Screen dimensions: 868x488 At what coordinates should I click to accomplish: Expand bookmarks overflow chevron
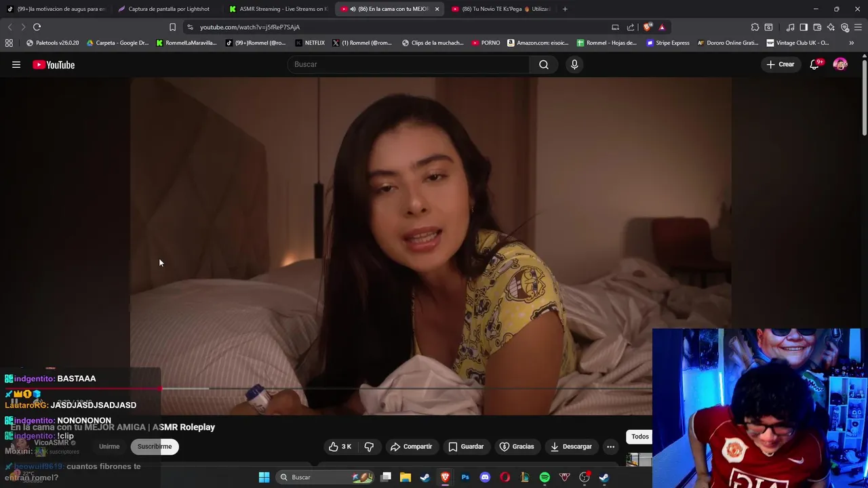point(851,43)
